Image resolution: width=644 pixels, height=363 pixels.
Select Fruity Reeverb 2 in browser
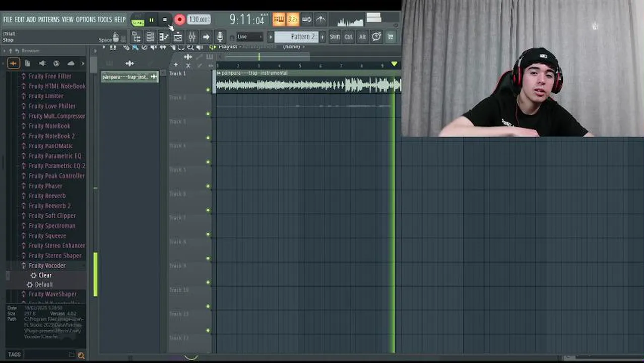(49, 206)
